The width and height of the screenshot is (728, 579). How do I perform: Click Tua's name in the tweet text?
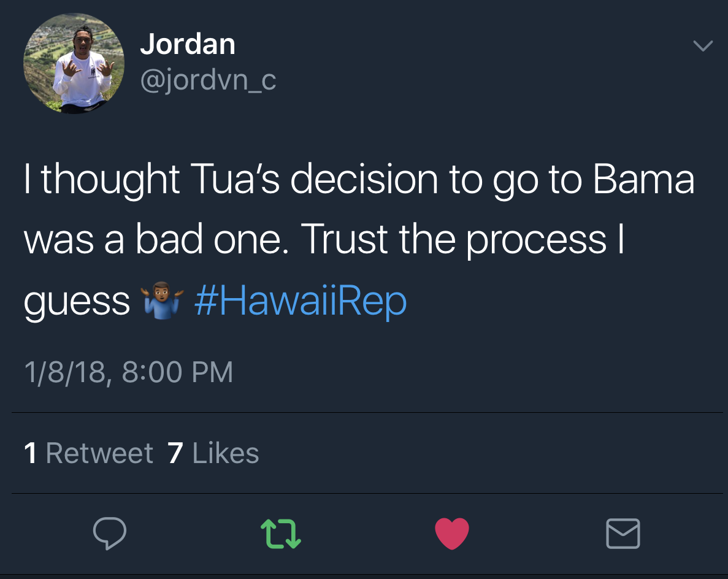(x=234, y=178)
